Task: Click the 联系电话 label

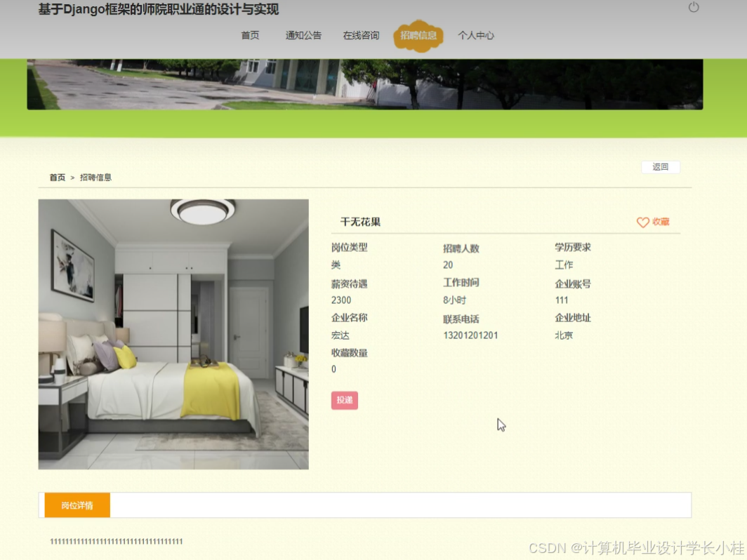Action: 461,319
